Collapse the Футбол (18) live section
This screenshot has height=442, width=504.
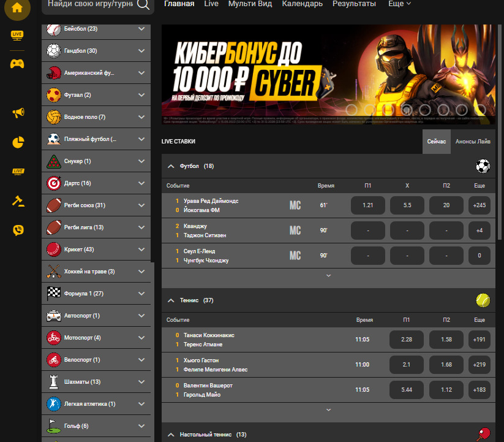pos(171,166)
